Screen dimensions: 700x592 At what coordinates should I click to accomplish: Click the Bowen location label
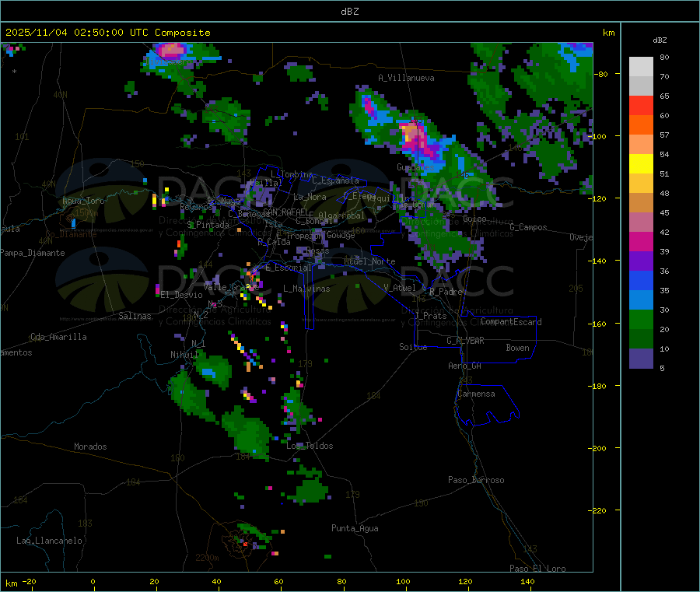(x=517, y=348)
